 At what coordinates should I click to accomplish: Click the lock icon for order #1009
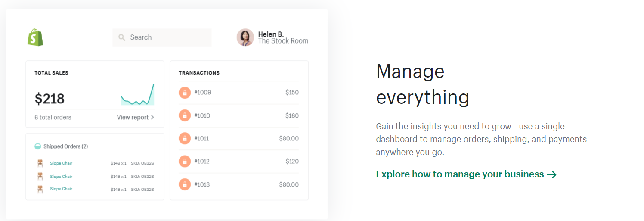point(185,93)
